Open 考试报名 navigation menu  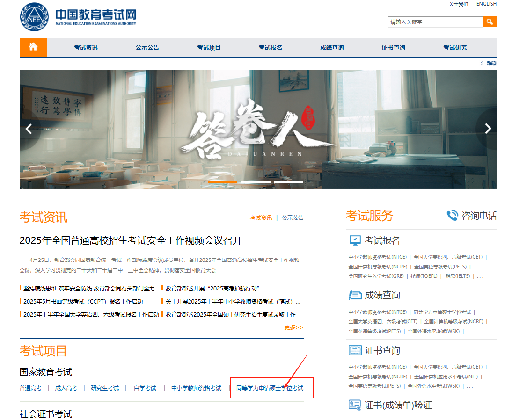[271, 48]
